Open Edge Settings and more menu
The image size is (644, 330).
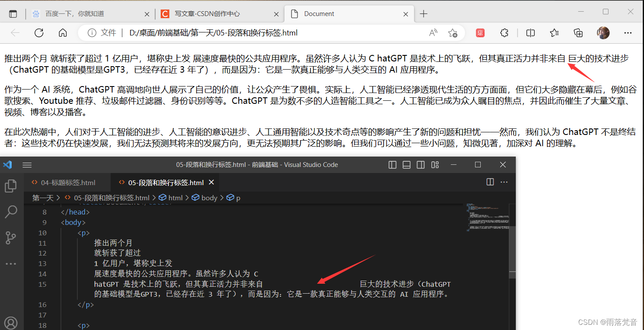click(628, 33)
